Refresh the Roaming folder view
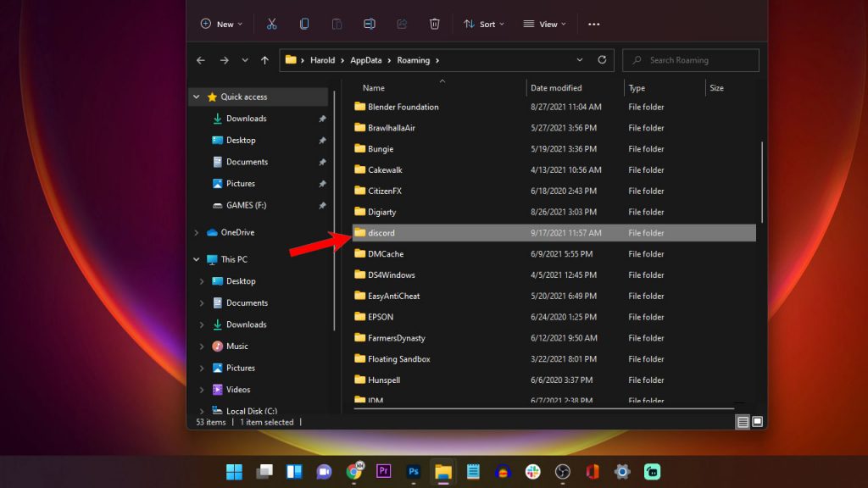This screenshot has width=868, height=488. pyautogui.click(x=602, y=60)
